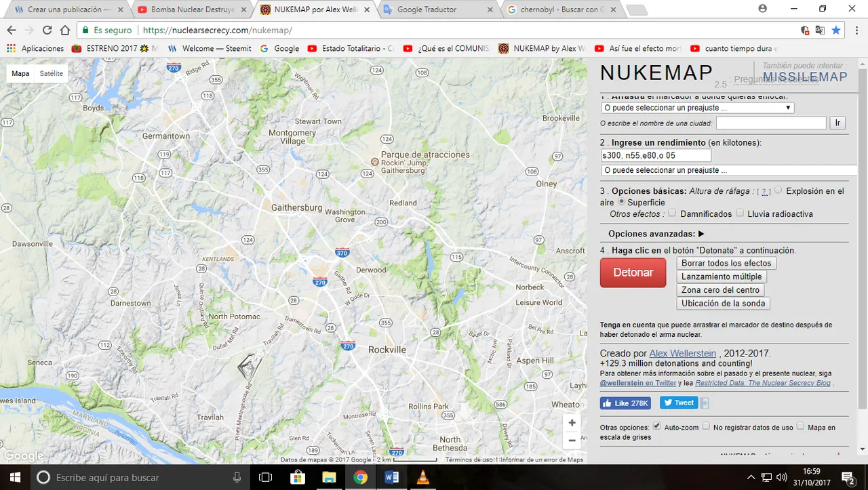Open Chrome menu three-dot icon
The width and height of the screenshot is (868, 490).
855,30
